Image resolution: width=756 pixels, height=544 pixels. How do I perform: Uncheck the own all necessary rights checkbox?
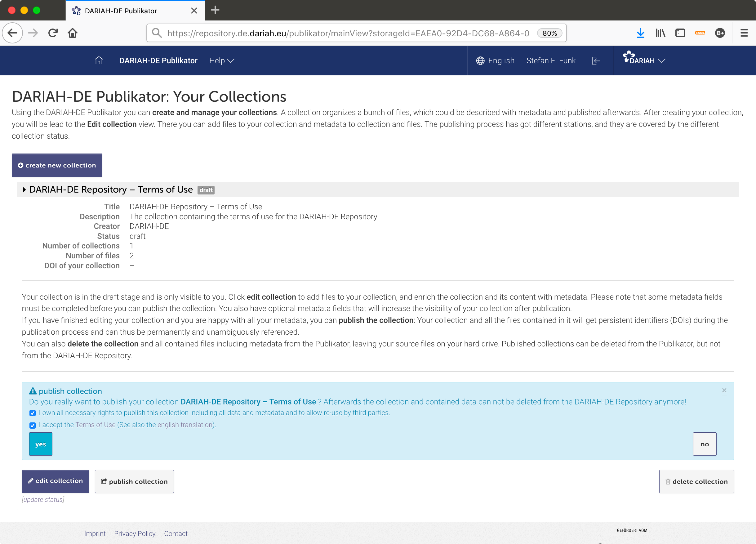32,413
